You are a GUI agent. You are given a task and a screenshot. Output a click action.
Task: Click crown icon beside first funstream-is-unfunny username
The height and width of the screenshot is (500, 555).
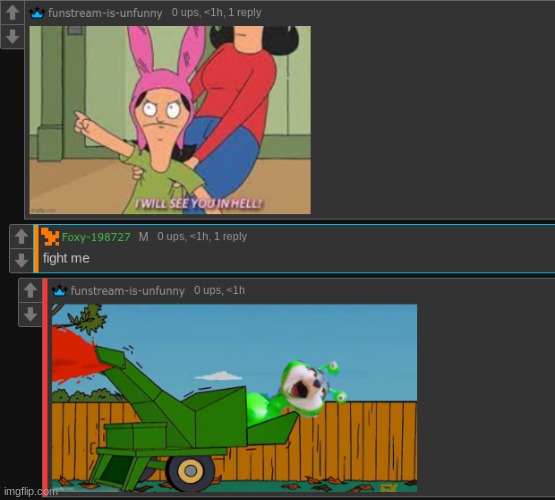37,13
